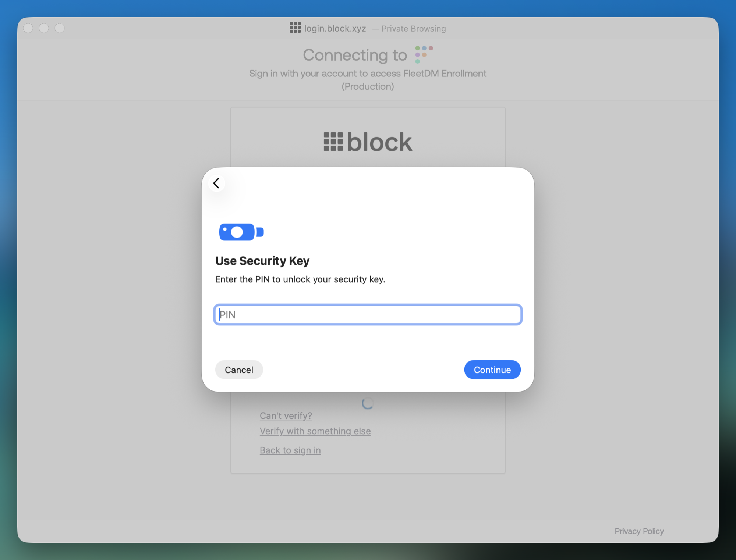Click the red close window button

point(28,28)
